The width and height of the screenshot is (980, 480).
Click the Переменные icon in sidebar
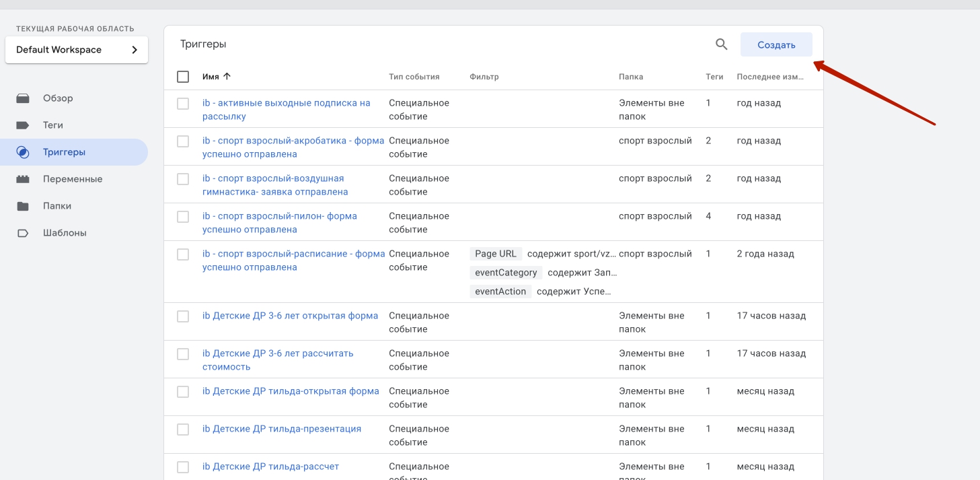click(23, 179)
